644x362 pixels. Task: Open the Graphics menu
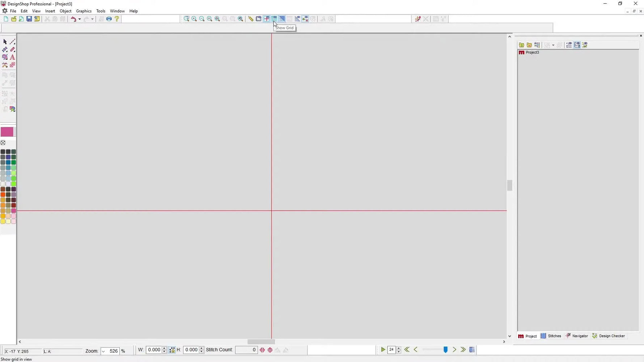coord(84,11)
